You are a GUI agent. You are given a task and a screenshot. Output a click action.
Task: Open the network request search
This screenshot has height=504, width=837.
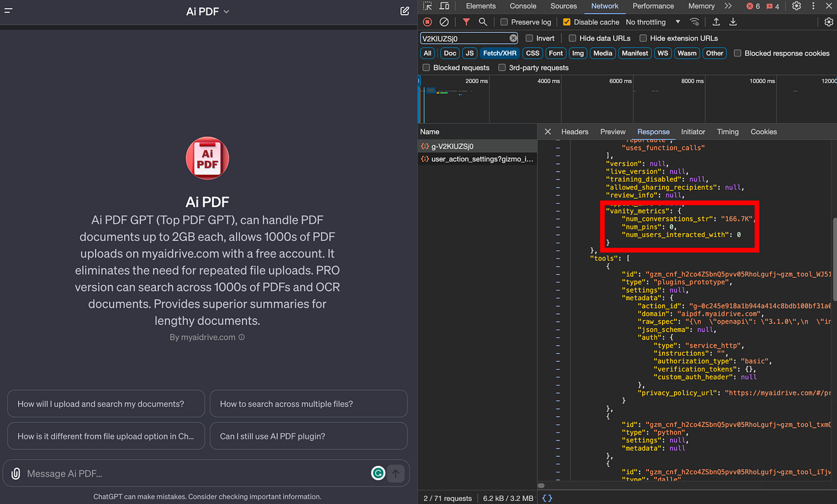click(483, 22)
